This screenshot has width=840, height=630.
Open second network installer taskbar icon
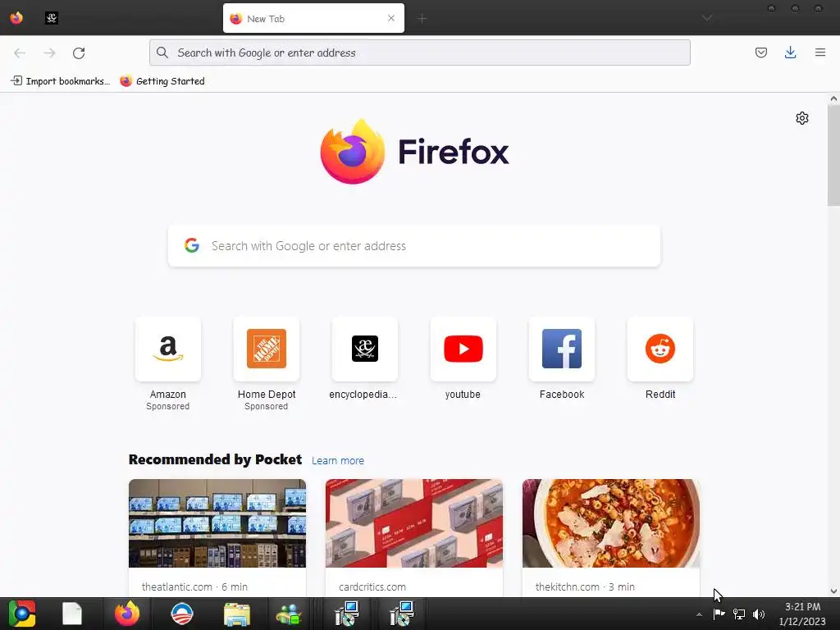401,614
